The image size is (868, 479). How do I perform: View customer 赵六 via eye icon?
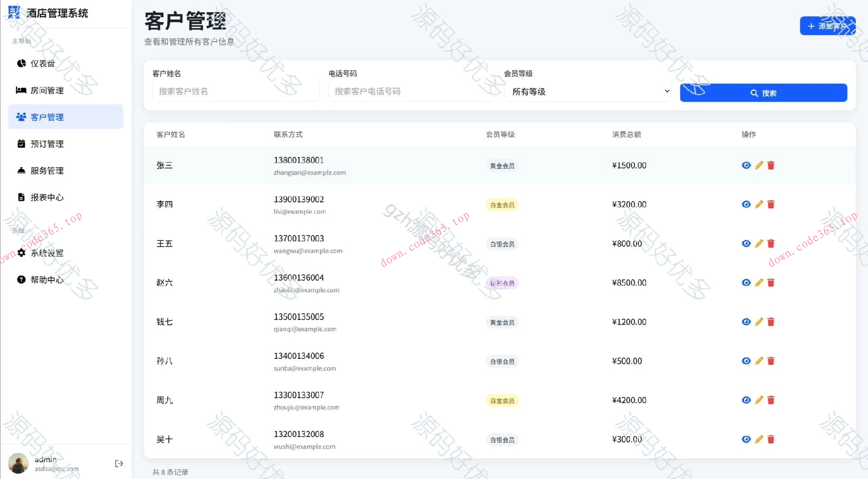coord(746,282)
